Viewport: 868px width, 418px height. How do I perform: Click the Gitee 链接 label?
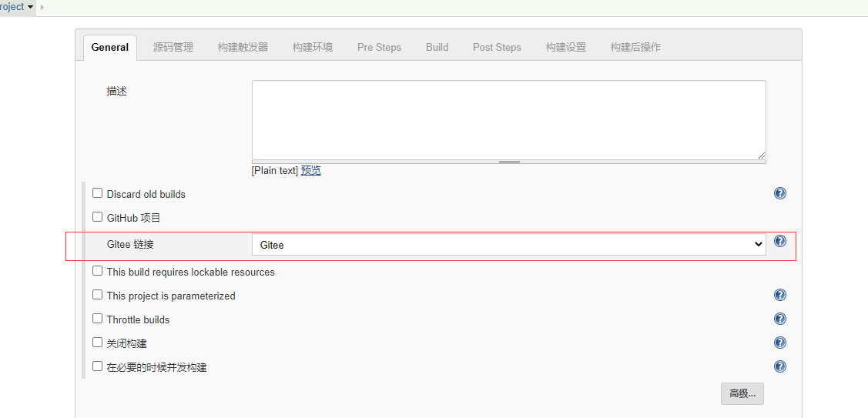130,244
